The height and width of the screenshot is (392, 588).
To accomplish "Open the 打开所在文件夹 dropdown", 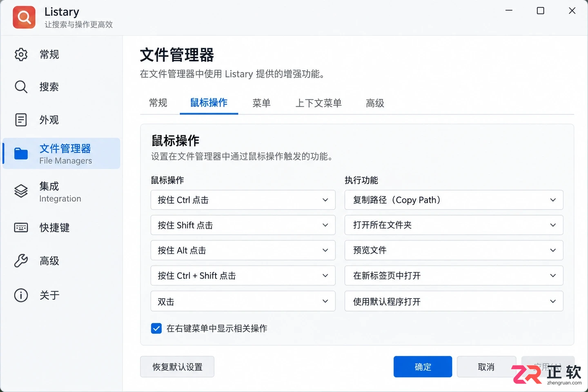I will tap(454, 225).
